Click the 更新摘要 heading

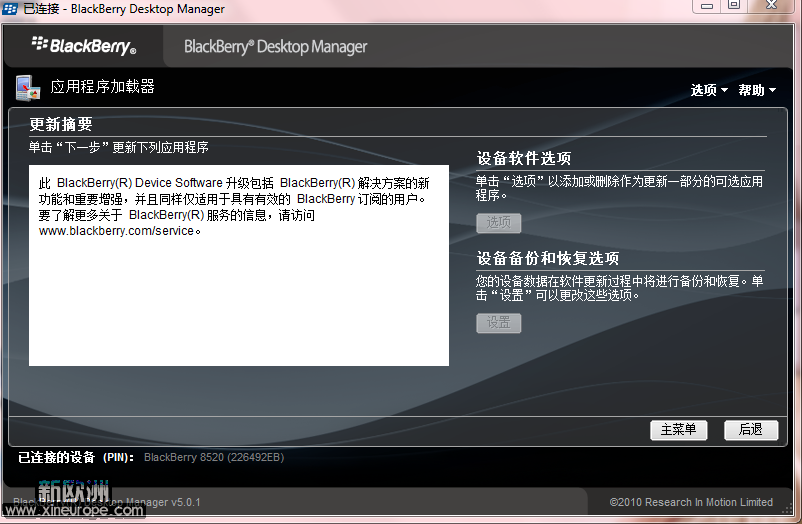coord(61,124)
